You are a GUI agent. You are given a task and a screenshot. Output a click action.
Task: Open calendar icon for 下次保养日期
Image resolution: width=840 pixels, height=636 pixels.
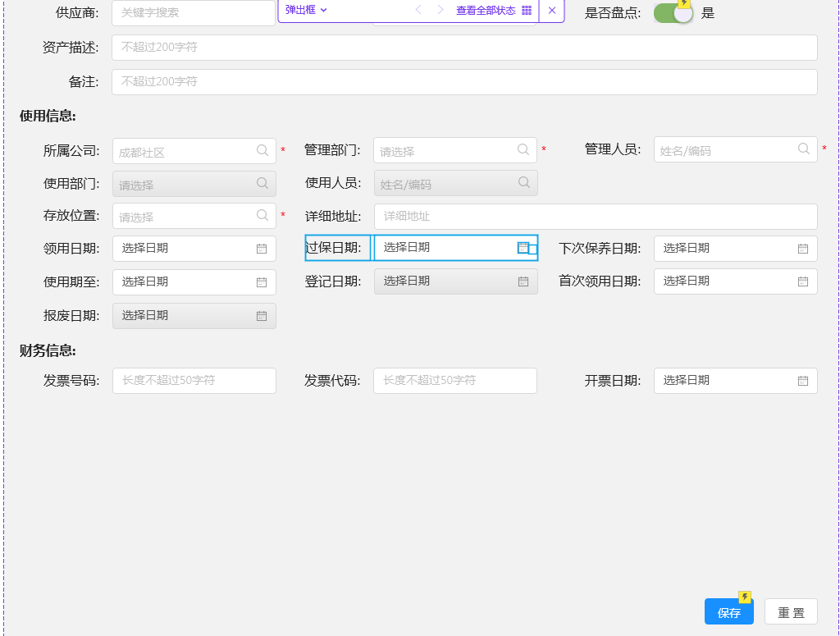[803, 249]
